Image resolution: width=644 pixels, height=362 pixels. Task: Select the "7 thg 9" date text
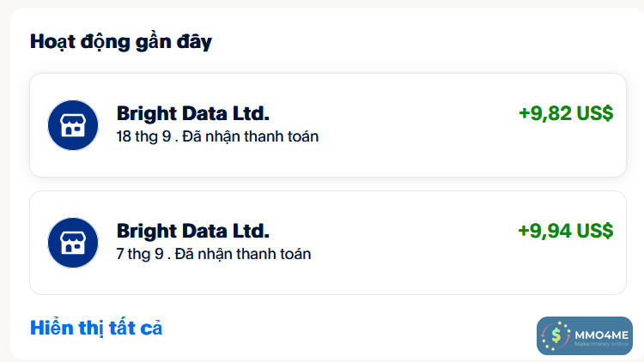(137, 254)
